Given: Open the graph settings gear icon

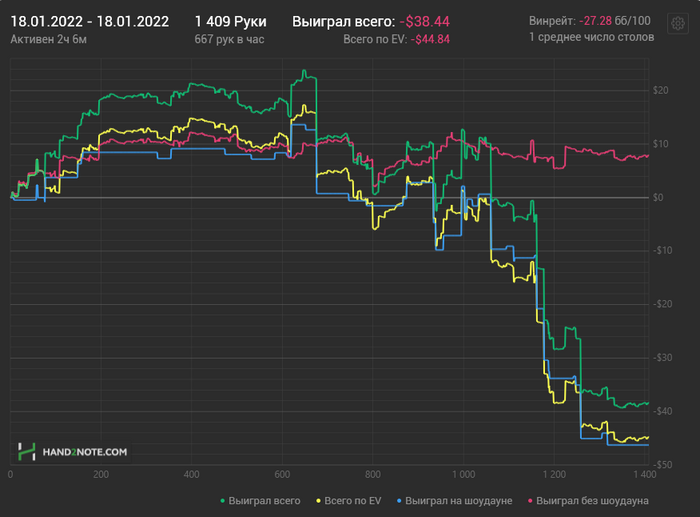Looking at the screenshot, I should pos(678,23).
